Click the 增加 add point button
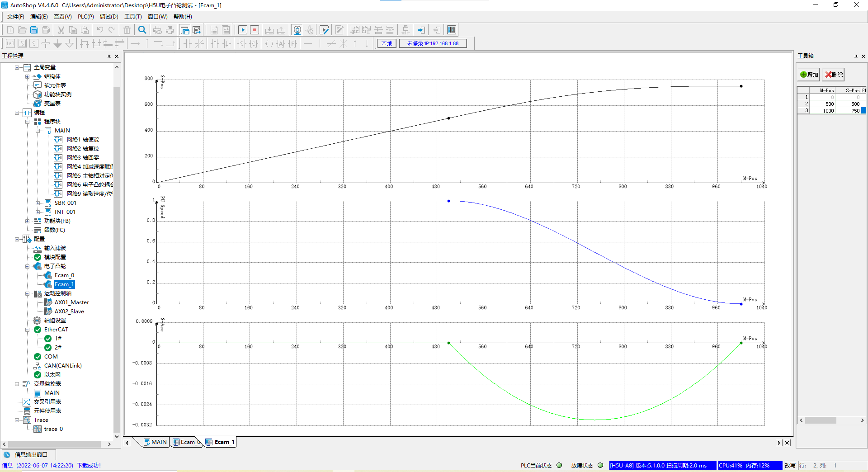 tap(809, 75)
